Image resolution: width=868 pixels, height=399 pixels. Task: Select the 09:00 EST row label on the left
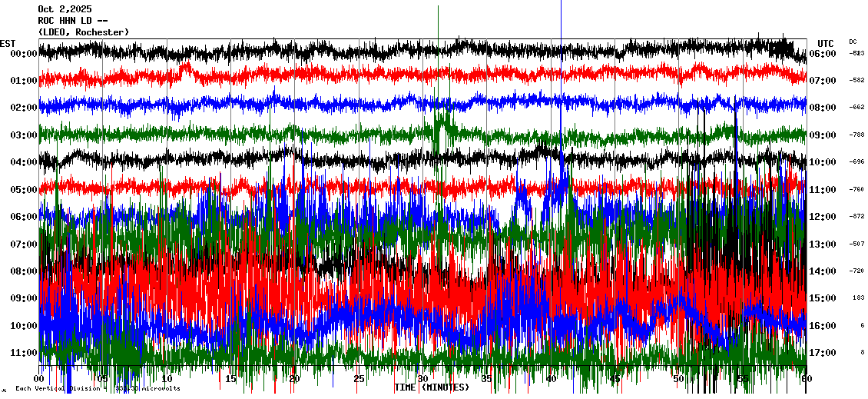pyautogui.click(x=24, y=298)
